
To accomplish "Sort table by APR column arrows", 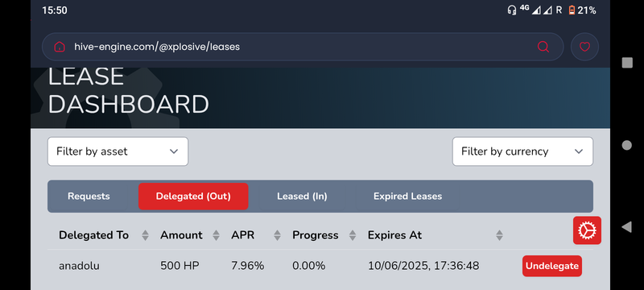I will 277,235.
